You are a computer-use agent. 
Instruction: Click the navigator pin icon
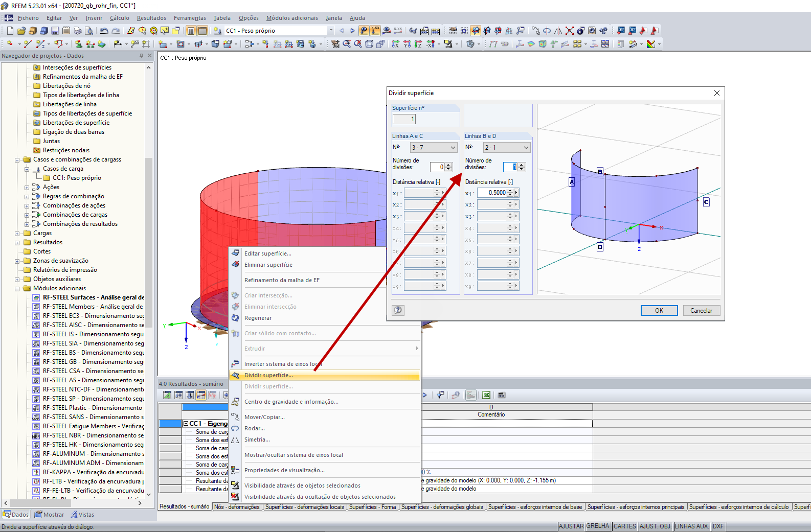pos(141,56)
